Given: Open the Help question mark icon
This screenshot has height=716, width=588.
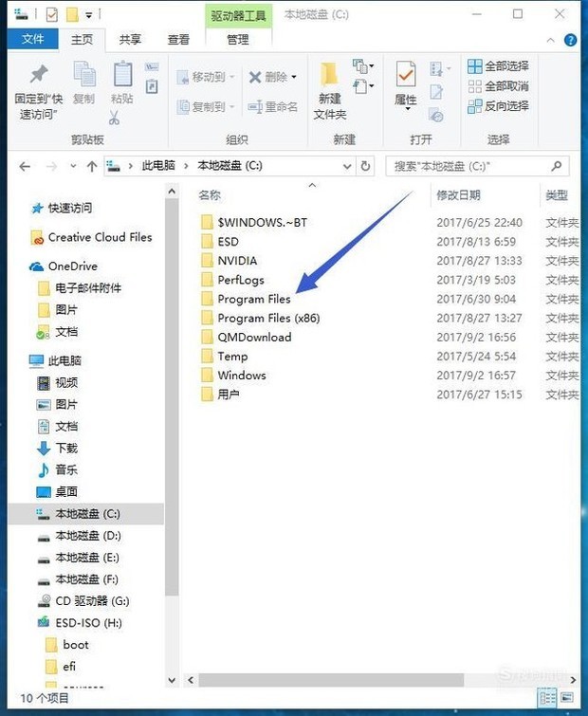Looking at the screenshot, I should click(x=570, y=40).
